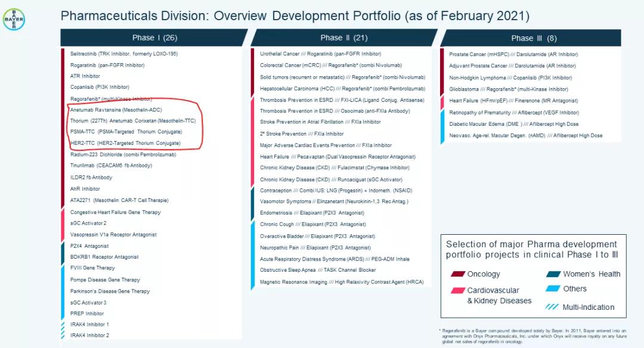Screen dimensions: 644x348
Task: Select 'Obstructive Sleep Apnea /// TASK Channel Blocker' row
Action: (x=317, y=270)
